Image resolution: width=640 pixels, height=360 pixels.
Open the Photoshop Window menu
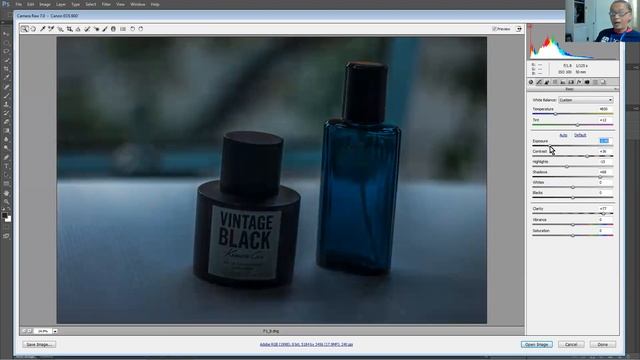[x=138, y=4]
